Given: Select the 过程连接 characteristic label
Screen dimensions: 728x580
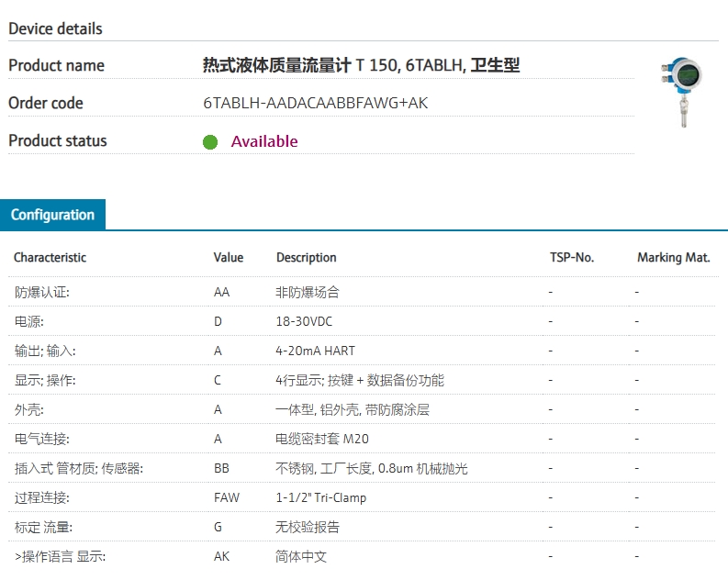Looking at the screenshot, I should (x=42, y=498).
